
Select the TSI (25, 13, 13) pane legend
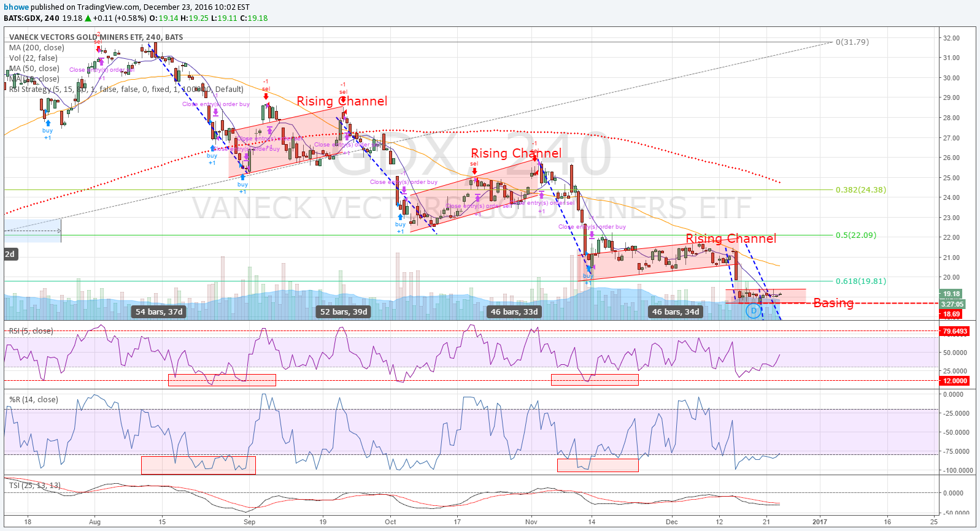(34, 486)
